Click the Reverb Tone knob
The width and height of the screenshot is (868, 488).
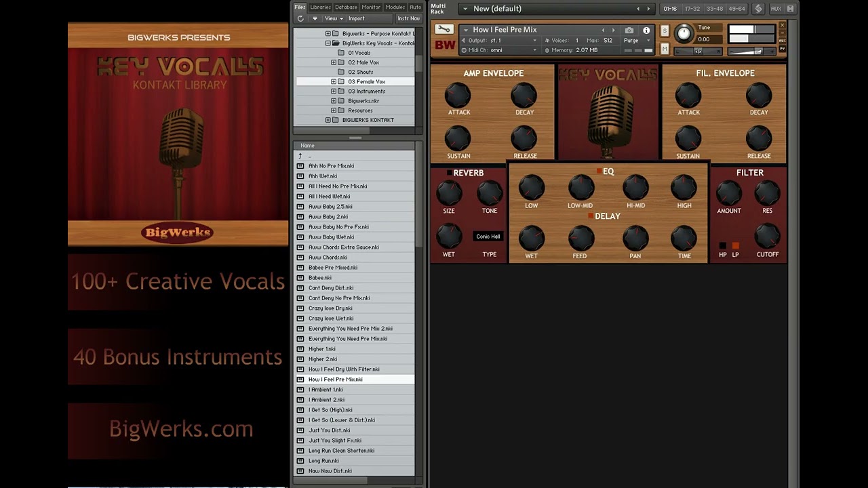pos(490,194)
